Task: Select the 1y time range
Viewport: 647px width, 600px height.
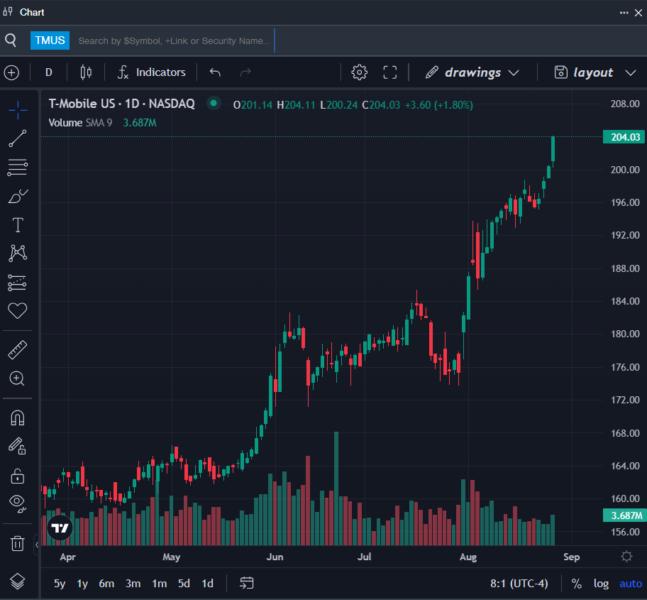Action: 83,583
